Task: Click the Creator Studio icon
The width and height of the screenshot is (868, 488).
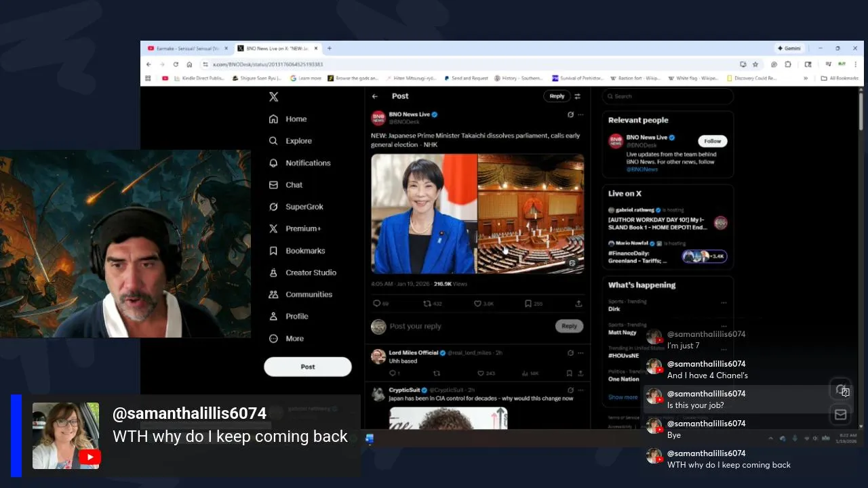Action: click(x=273, y=272)
